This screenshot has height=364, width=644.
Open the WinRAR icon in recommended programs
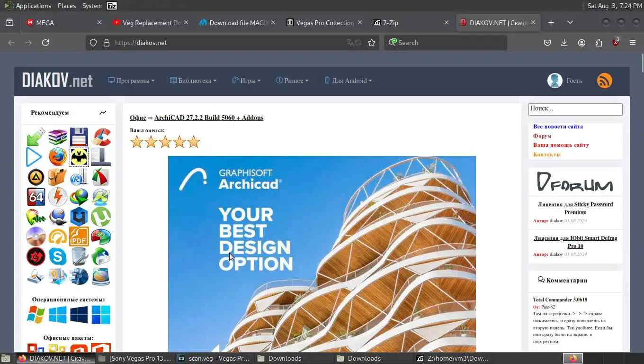58,137
